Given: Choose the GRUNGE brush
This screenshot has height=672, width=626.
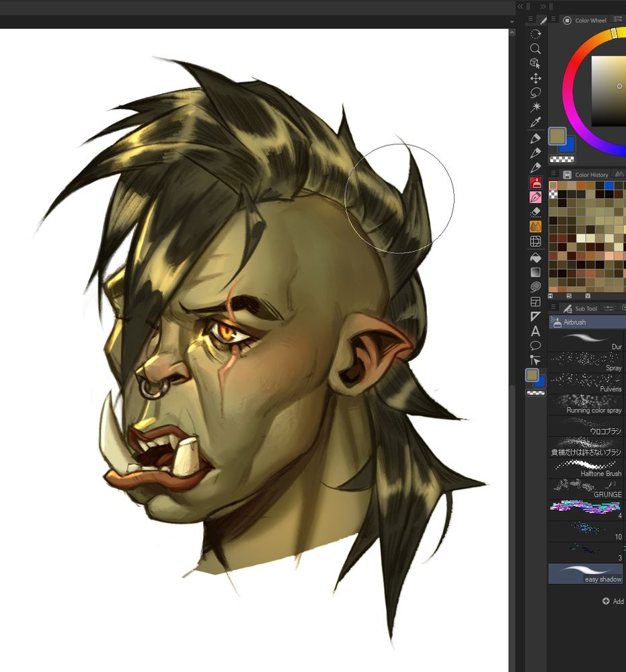Looking at the screenshot, I should pos(586,489).
